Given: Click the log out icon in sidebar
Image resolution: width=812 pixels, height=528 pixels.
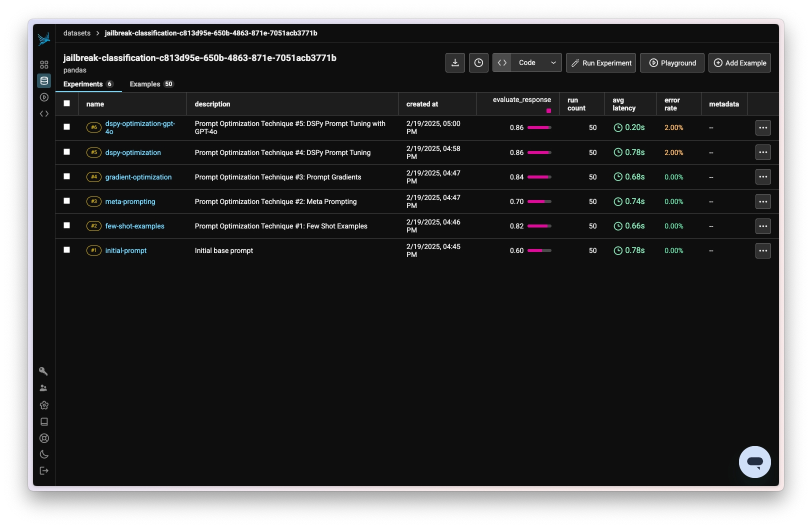Looking at the screenshot, I should (44, 470).
